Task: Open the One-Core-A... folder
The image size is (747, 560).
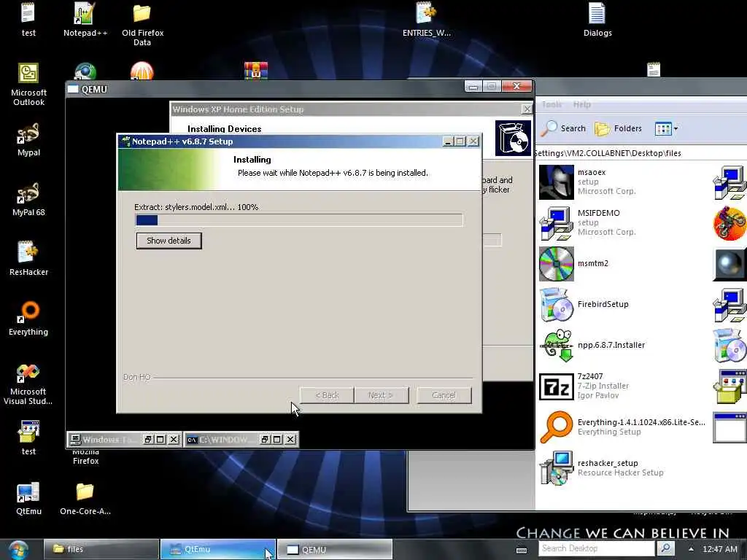Action: (x=85, y=498)
